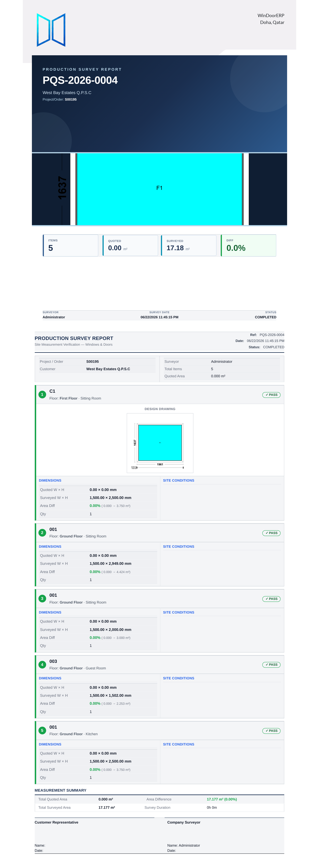Click the "MEASUREMENT SUMMARY" heading
This screenshot has width=319, height=868.
coord(61,790)
